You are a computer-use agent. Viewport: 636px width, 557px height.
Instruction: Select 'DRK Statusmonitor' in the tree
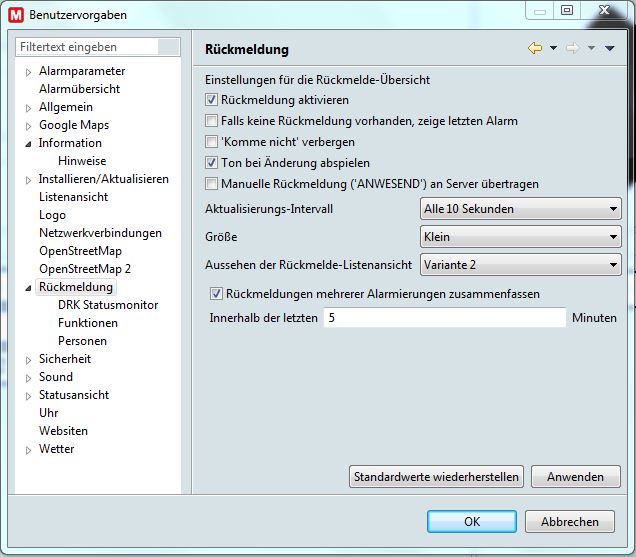tap(107, 305)
